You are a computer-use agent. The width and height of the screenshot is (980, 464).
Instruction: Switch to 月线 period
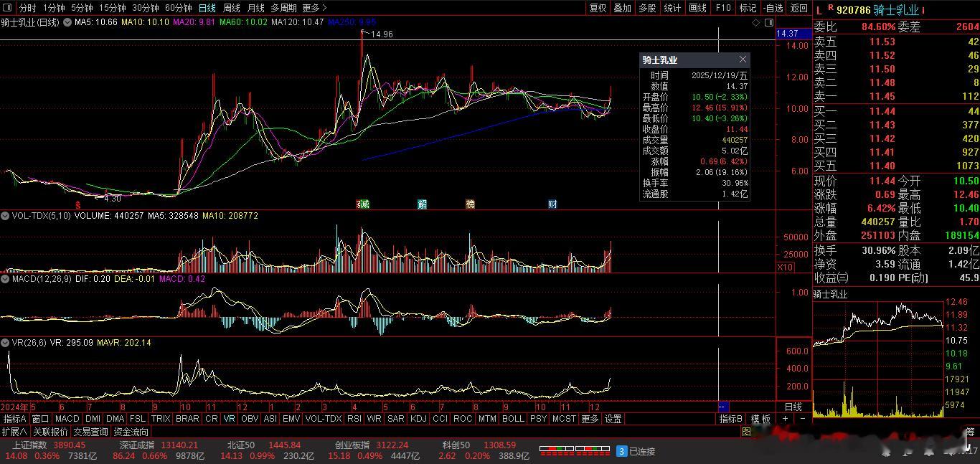(255, 8)
